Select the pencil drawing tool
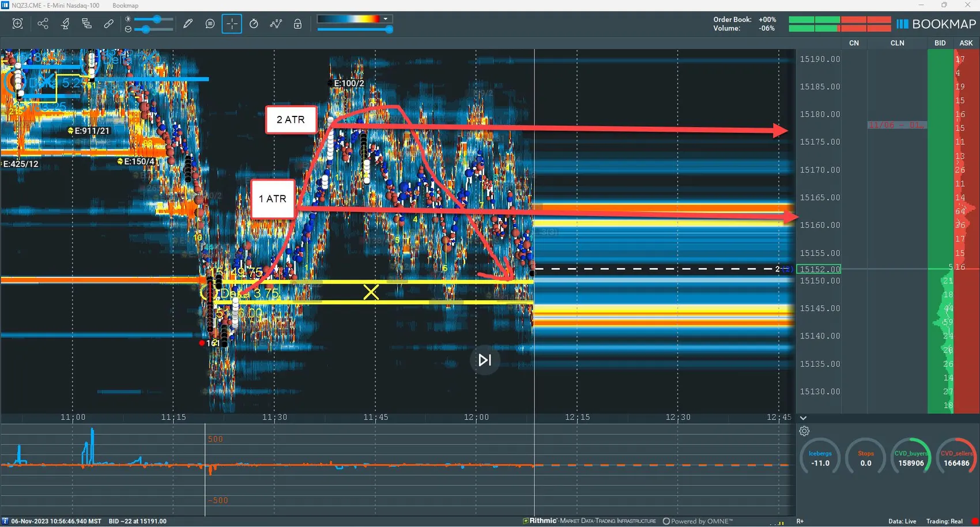980x527 pixels. coord(188,24)
